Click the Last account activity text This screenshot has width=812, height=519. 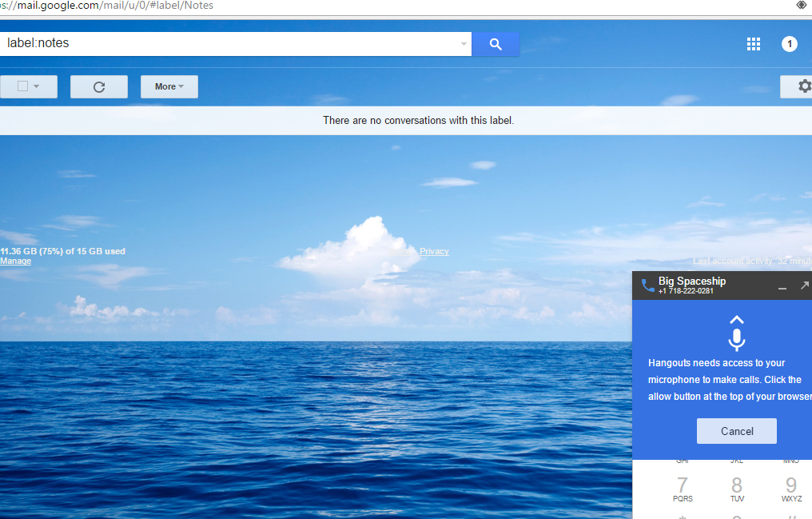[x=752, y=261]
